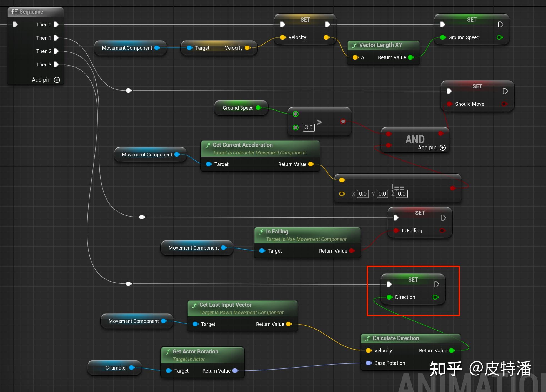Click the function icon on Vector Length XY node

[355, 45]
